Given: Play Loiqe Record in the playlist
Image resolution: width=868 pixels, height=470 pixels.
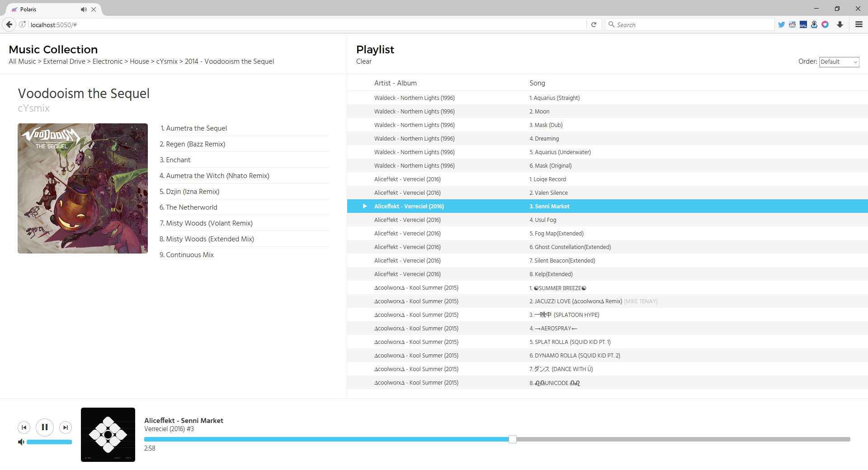Looking at the screenshot, I should (x=608, y=179).
